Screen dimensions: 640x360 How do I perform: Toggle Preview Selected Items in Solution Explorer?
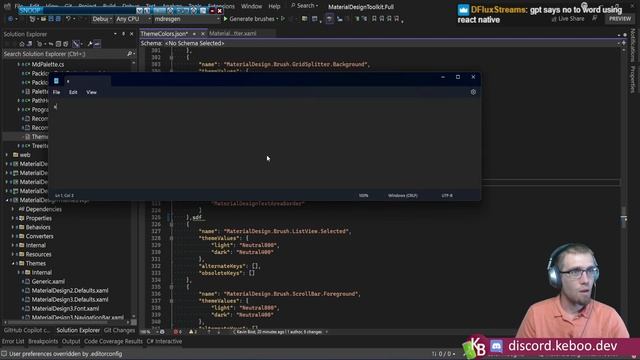(97, 44)
